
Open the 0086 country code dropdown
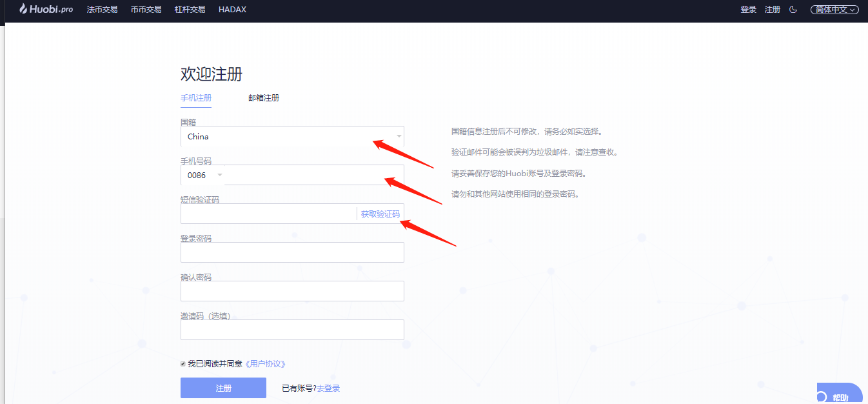pyautogui.click(x=204, y=176)
